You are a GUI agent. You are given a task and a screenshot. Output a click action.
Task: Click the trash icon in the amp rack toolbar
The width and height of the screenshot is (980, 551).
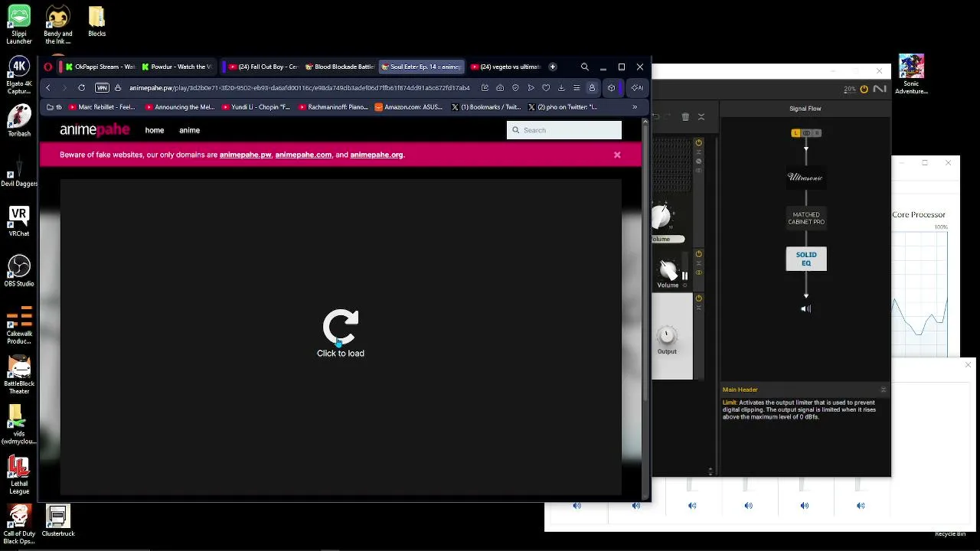[x=685, y=117]
